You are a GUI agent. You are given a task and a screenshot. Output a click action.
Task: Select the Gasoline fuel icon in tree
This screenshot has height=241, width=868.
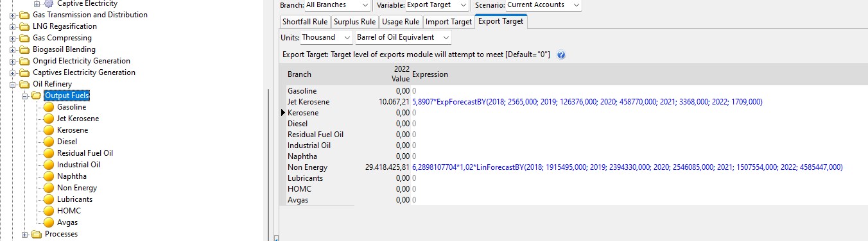48,107
